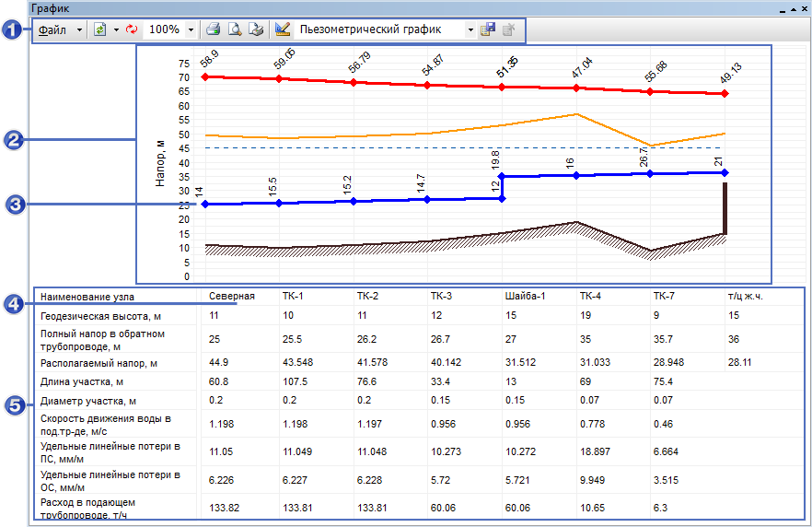Click the page setup printer icon
Screen dimensions: 812x527
point(256,29)
